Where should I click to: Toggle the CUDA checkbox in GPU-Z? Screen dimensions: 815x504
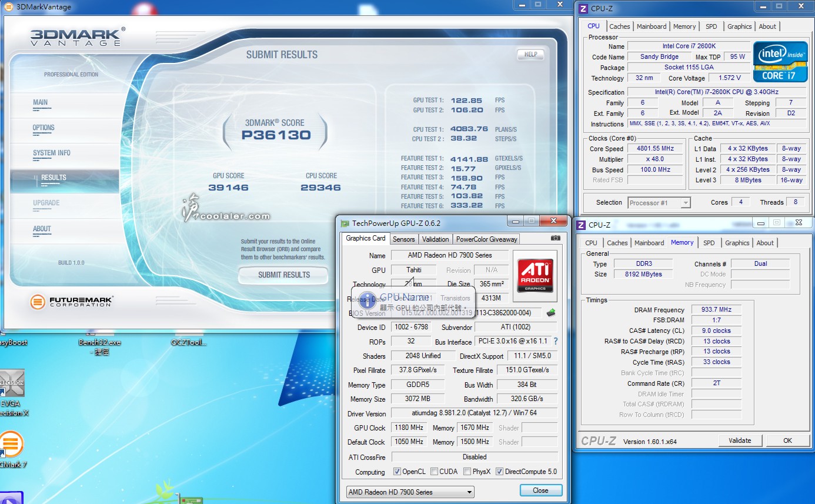434,472
